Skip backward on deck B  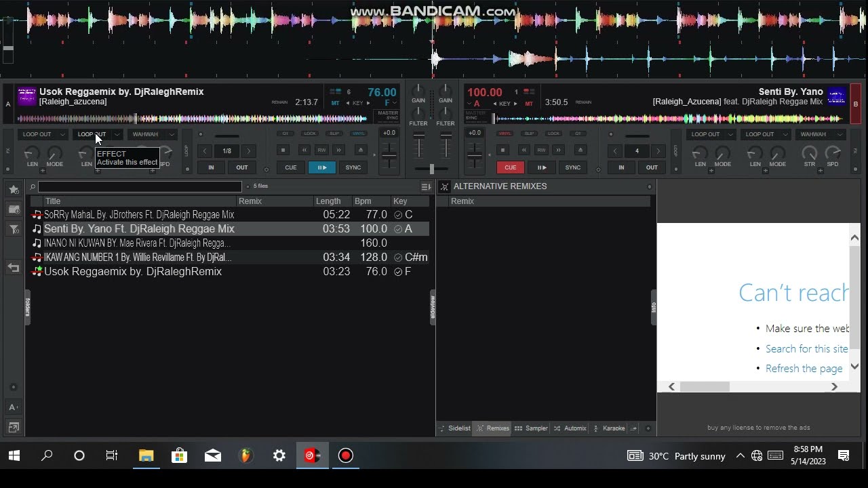pyautogui.click(x=524, y=150)
